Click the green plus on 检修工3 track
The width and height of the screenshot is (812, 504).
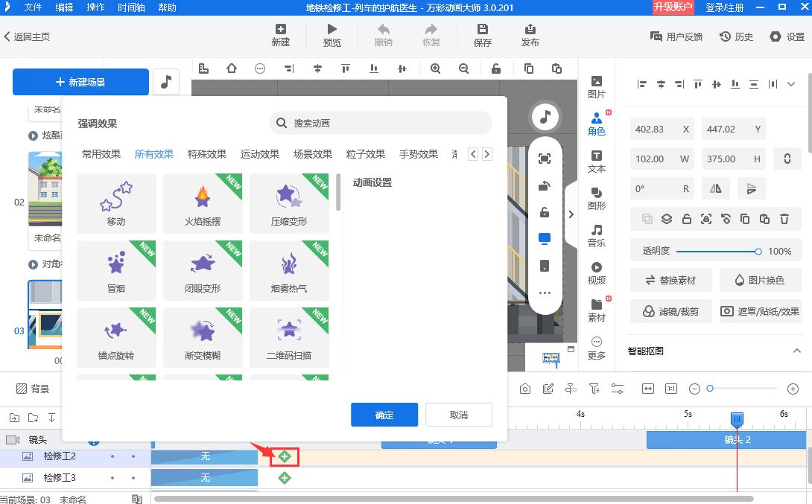[x=284, y=477]
